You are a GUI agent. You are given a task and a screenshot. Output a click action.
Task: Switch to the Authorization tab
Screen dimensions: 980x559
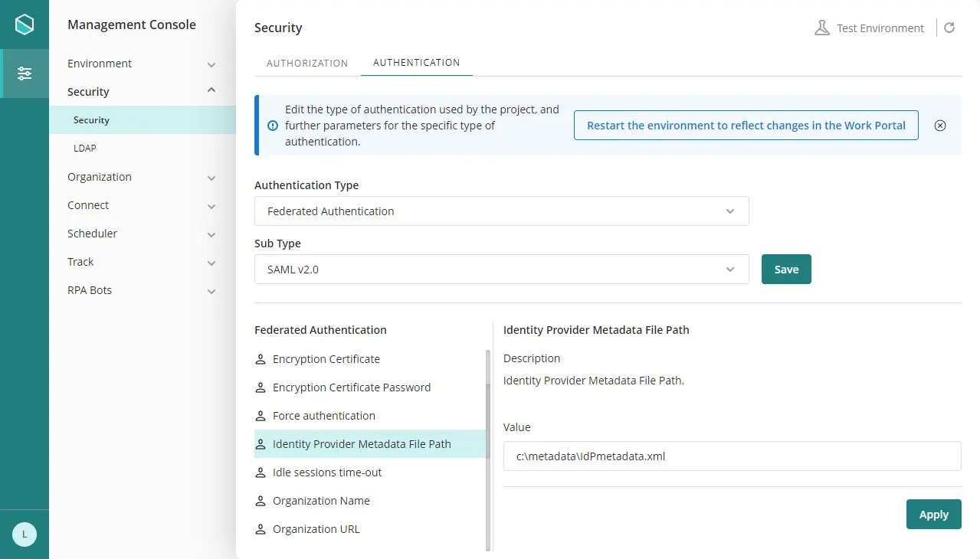point(307,63)
